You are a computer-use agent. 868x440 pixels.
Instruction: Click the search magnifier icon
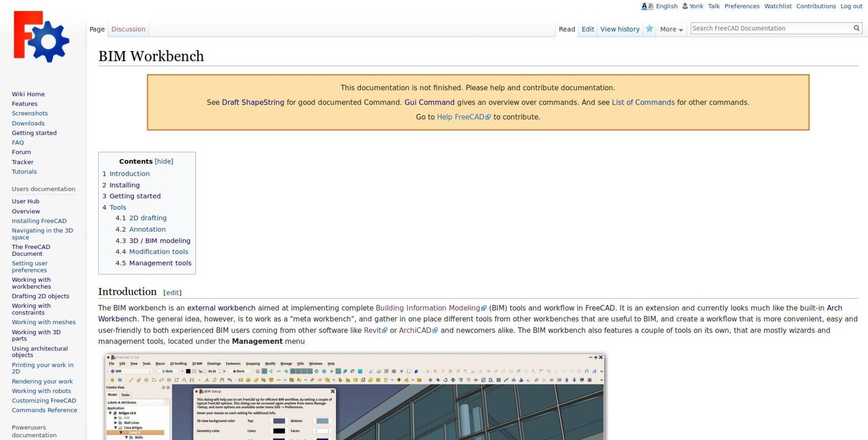[x=856, y=28]
